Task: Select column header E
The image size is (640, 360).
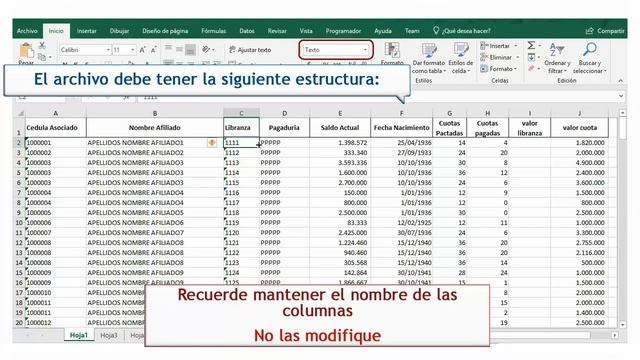Action: [x=340, y=113]
